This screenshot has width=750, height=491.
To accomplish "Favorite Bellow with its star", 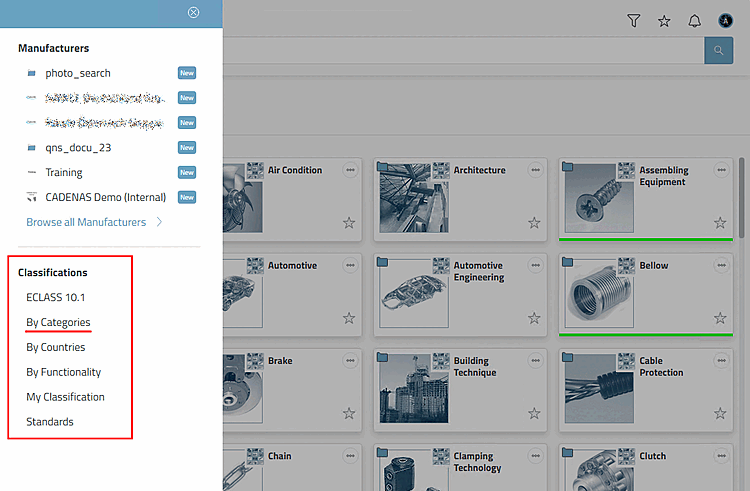I will [720, 318].
